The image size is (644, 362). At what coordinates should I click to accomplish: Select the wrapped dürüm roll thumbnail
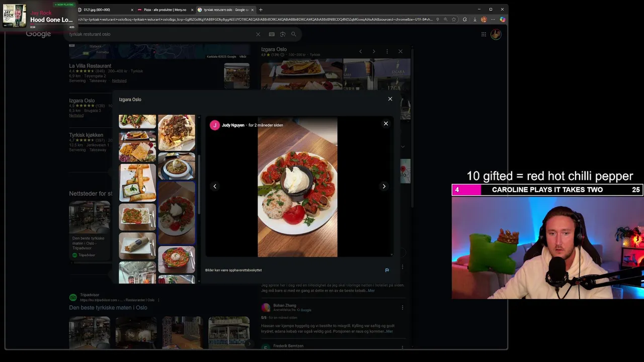[137, 246]
